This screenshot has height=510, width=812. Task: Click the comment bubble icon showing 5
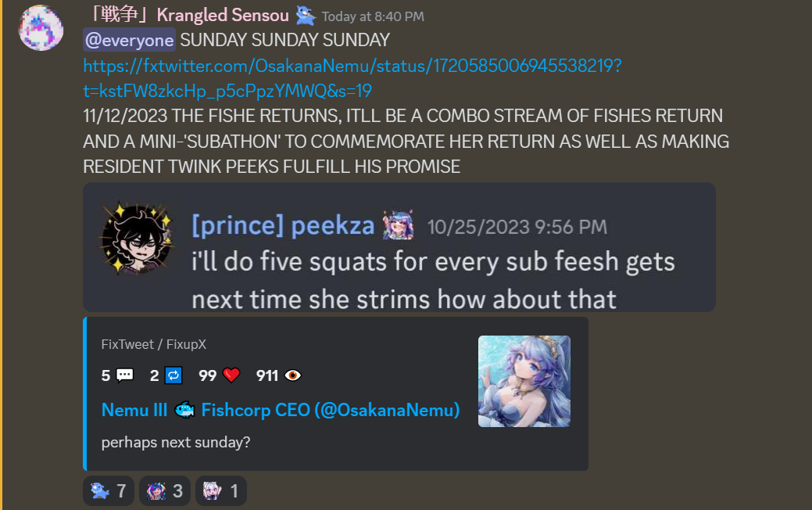click(x=125, y=375)
